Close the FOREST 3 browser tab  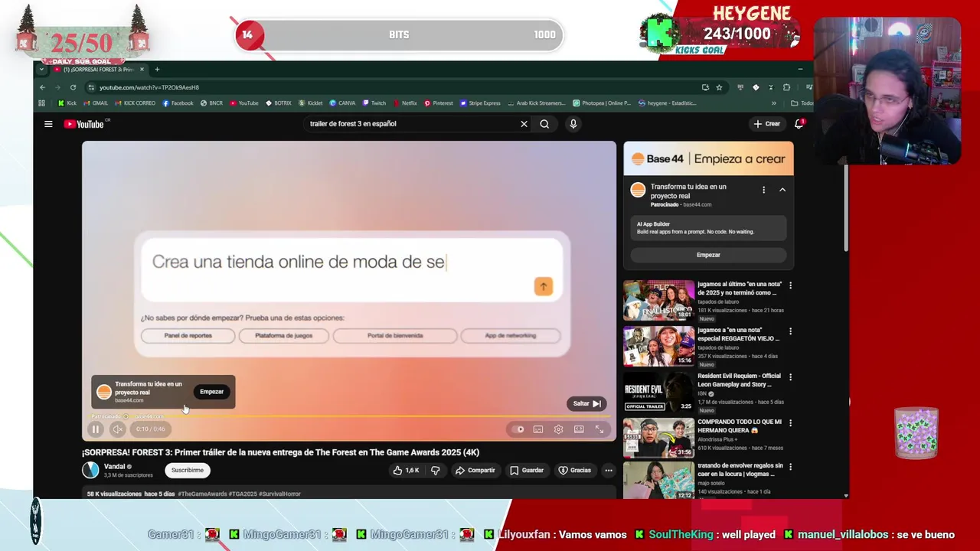click(142, 70)
